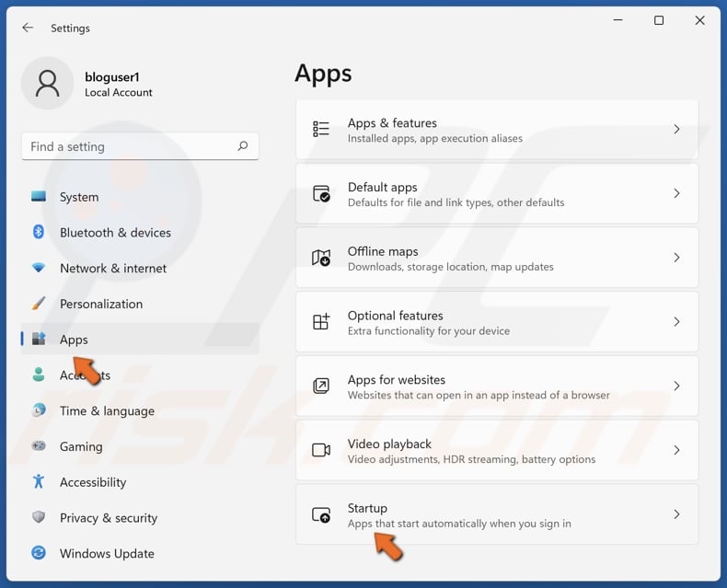Viewport: 727px width, 588px height.
Task: Minimize the Settings window
Action: [x=617, y=20]
